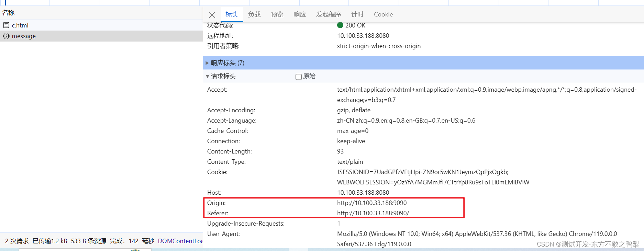Select the text/plain value
644x251 pixels.
pos(350,162)
